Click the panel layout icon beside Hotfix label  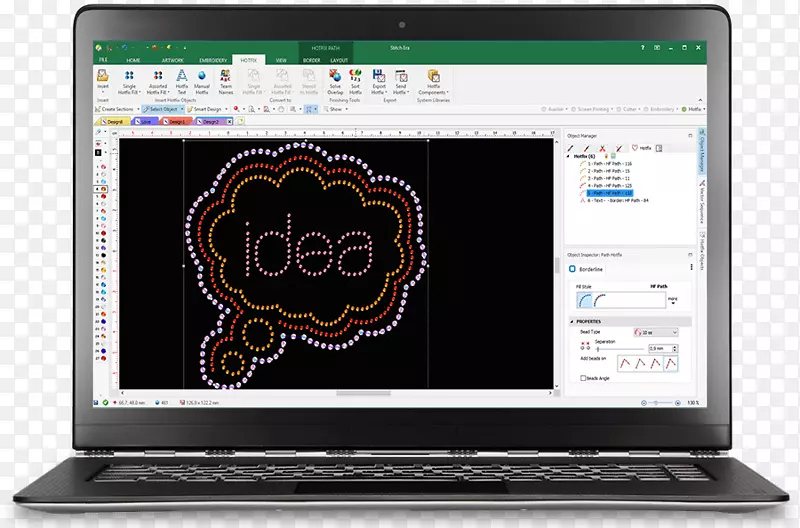pos(659,148)
